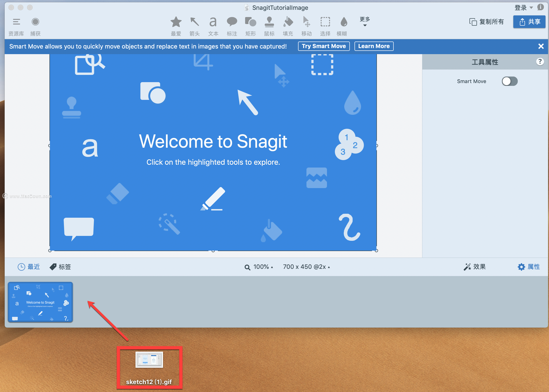Dismiss the Smart Move banner
Viewport: 549px width, 392px height.
[541, 46]
